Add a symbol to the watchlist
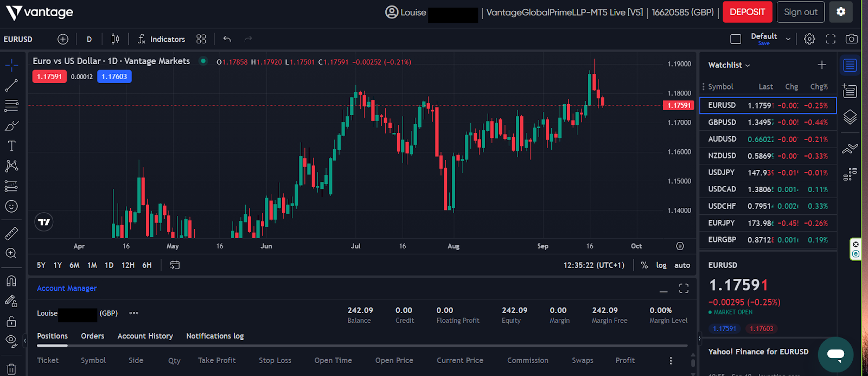The image size is (868, 376). 822,65
